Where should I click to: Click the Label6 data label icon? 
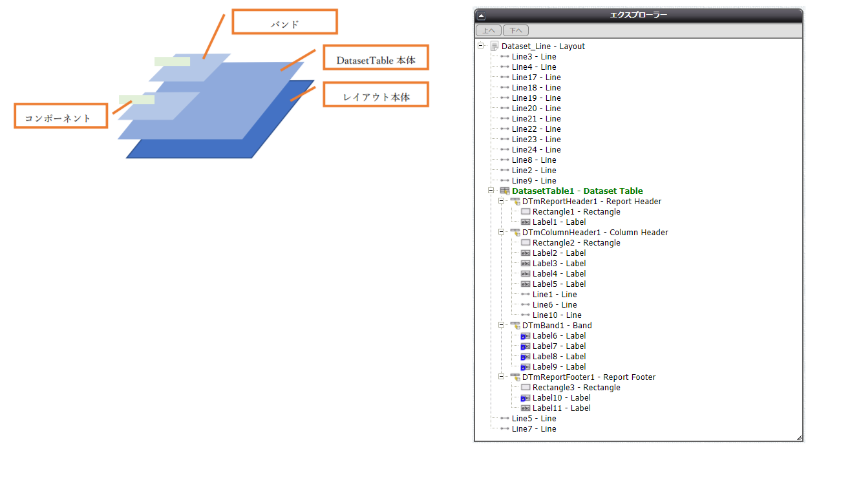pos(526,336)
